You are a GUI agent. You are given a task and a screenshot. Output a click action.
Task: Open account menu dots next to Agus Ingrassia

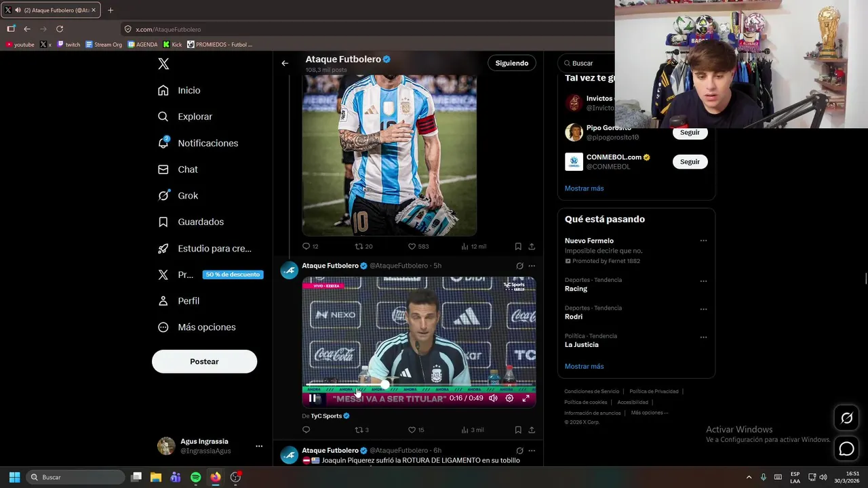pos(259,446)
